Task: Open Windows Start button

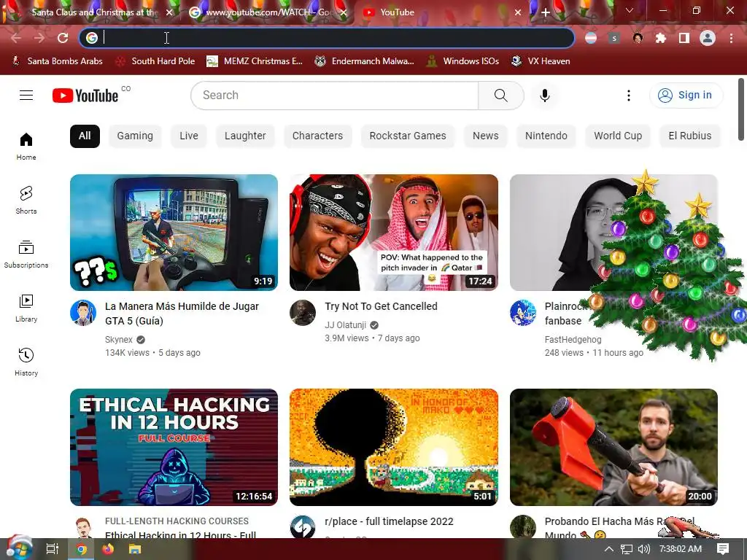Action: click(18, 548)
